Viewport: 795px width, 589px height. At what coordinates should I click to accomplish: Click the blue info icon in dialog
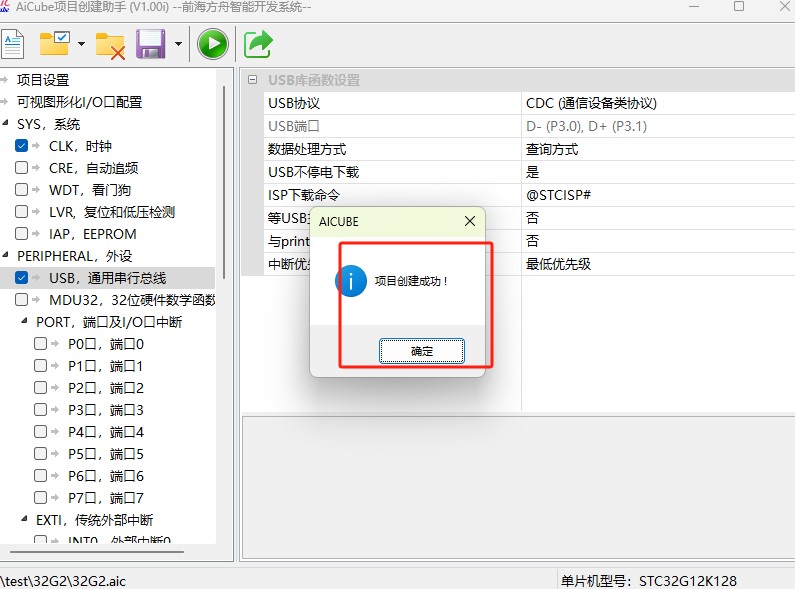(351, 281)
